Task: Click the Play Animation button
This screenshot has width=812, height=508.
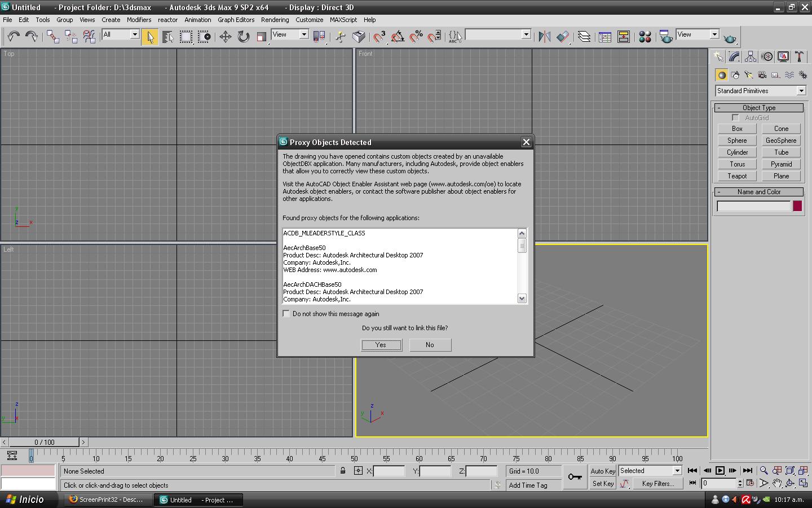Action: coord(720,471)
